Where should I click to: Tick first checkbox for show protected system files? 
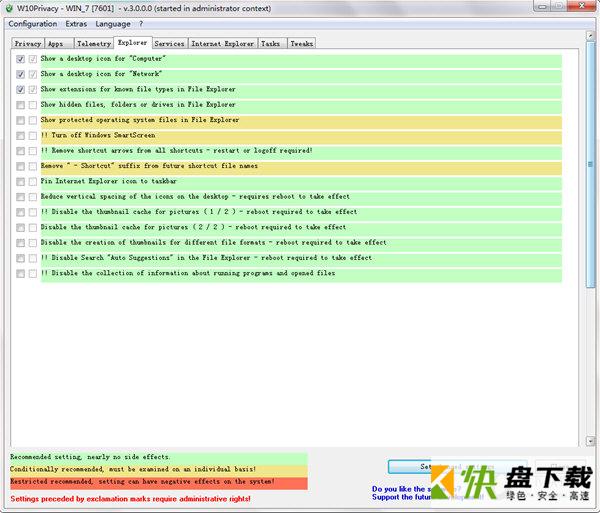click(x=21, y=120)
